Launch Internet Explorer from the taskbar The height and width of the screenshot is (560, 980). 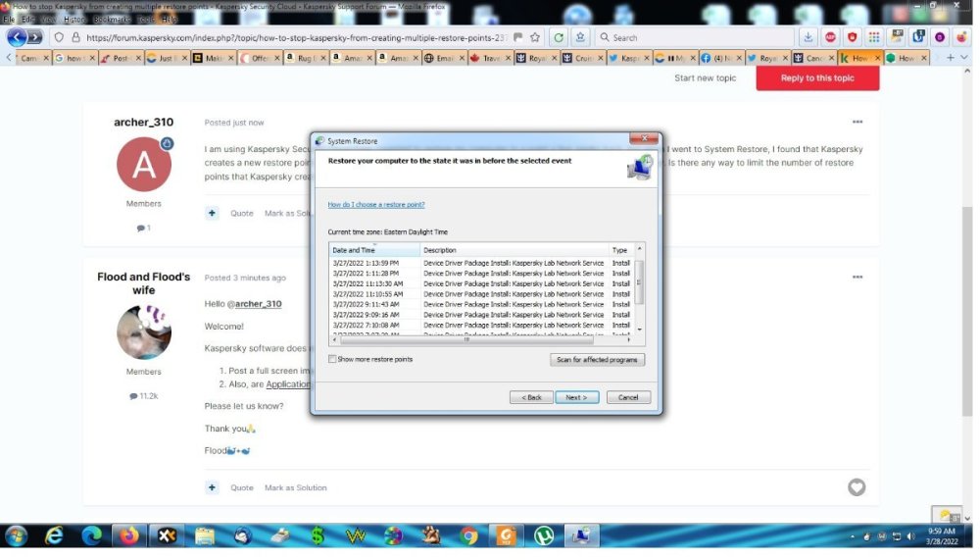(x=54, y=536)
